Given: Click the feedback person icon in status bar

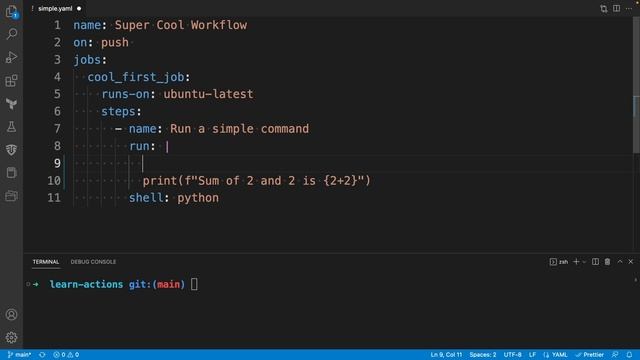Looking at the screenshot, I should [615, 355].
